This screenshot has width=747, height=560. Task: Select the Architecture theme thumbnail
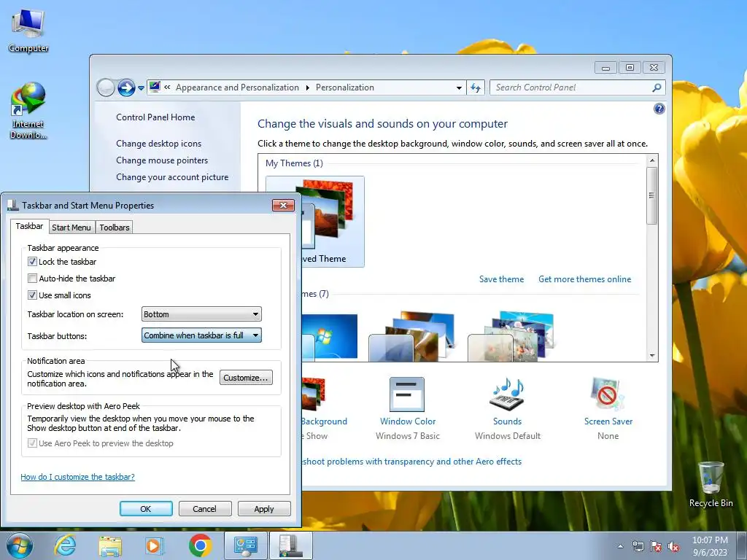coord(411,336)
